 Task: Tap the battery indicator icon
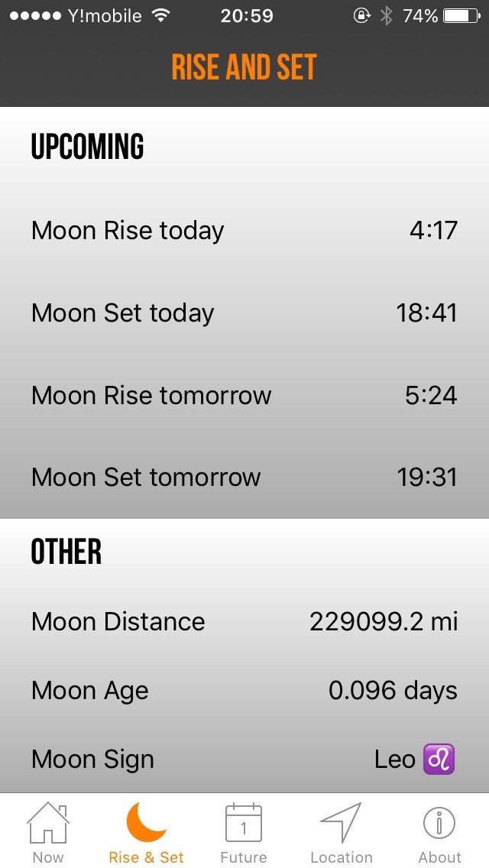click(x=461, y=16)
